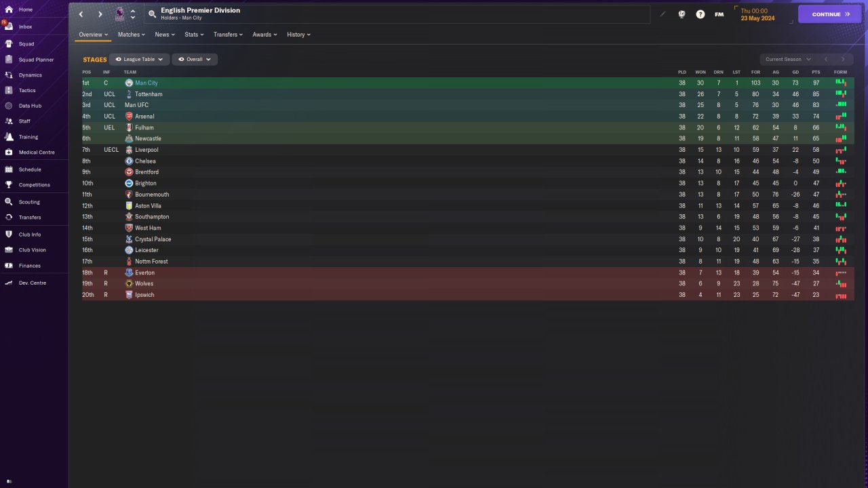The width and height of the screenshot is (868, 488).
Task: Open the Man City team link
Action: (146, 83)
